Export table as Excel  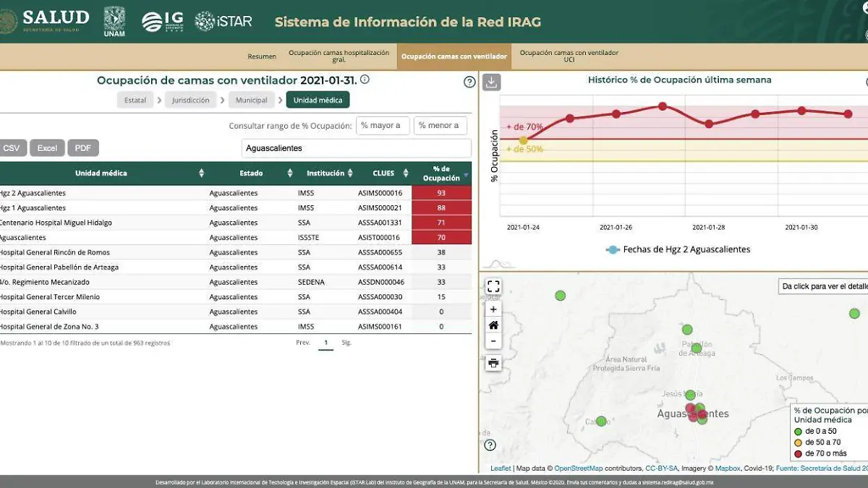(x=47, y=148)
